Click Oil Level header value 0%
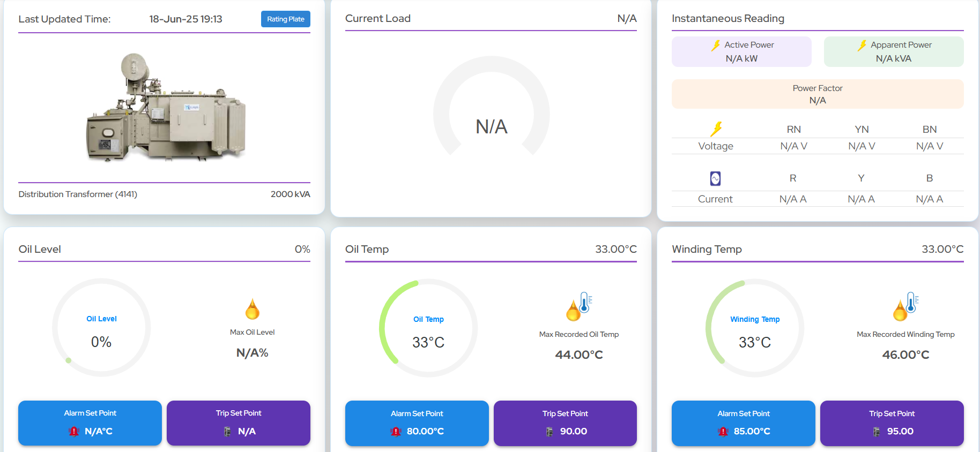This screenshot has height=452, width=980. point(302,249)
